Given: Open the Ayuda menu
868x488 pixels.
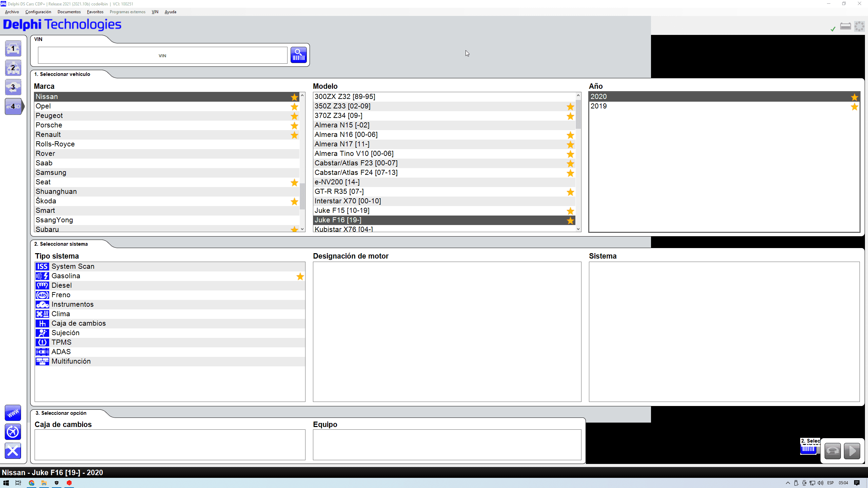Looking at the screenshot, I should (170, 12).
